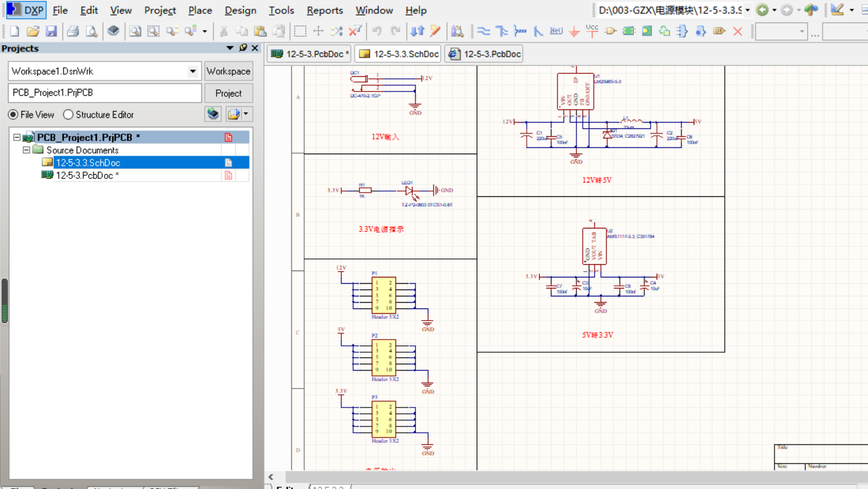Place a signal harness

pyautogui.click(x=520, y=31)
